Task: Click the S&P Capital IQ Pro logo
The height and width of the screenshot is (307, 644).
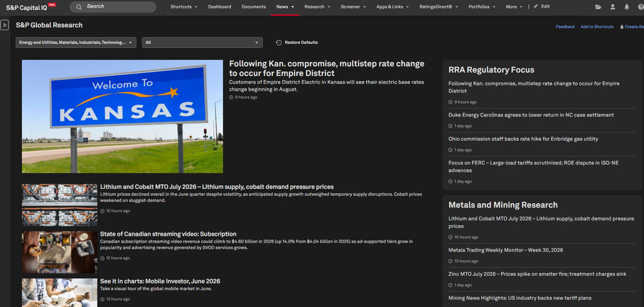Action: pyautogui.click(x=31, y=7)
